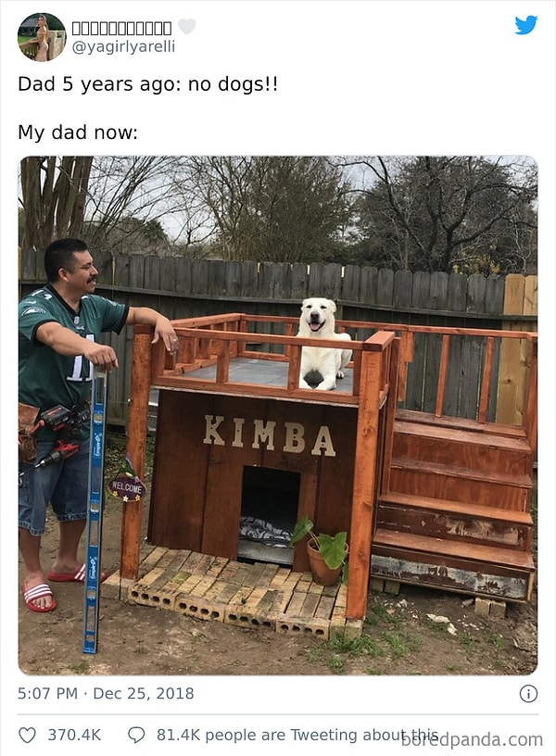This screenshot has width=556, height=756.
Task: Click the boredpanda.com watermark
Action: pyautogui.click(x=473, y=739)
